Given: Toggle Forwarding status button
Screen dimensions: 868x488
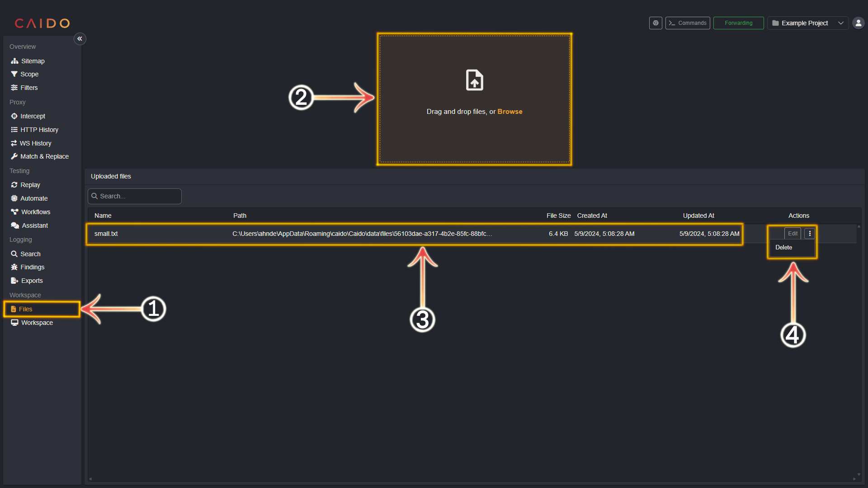Looking at the screenshot, I should (737, 23).
